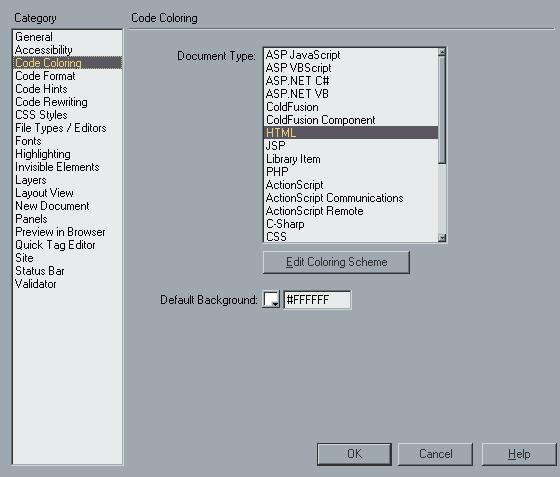Click the Document Type scroll down arrow
The image size is (560, 477).
coord(442,238)
